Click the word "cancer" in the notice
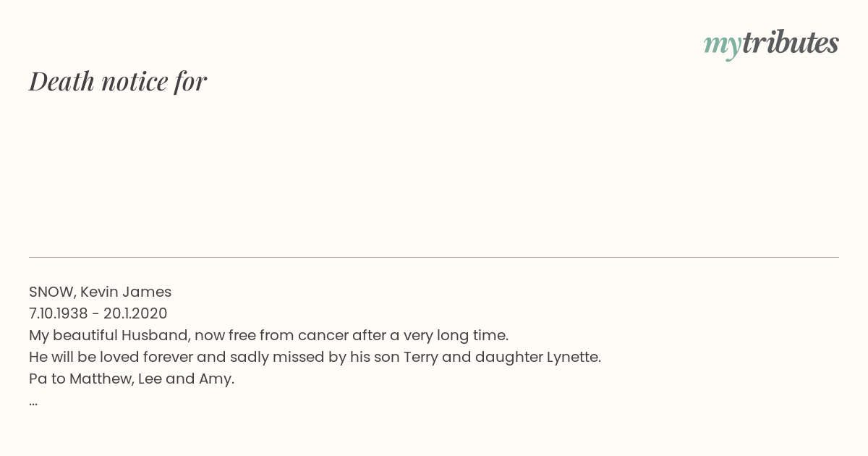The height and width of the screenshot is (456, 868). tap(323, 336)
